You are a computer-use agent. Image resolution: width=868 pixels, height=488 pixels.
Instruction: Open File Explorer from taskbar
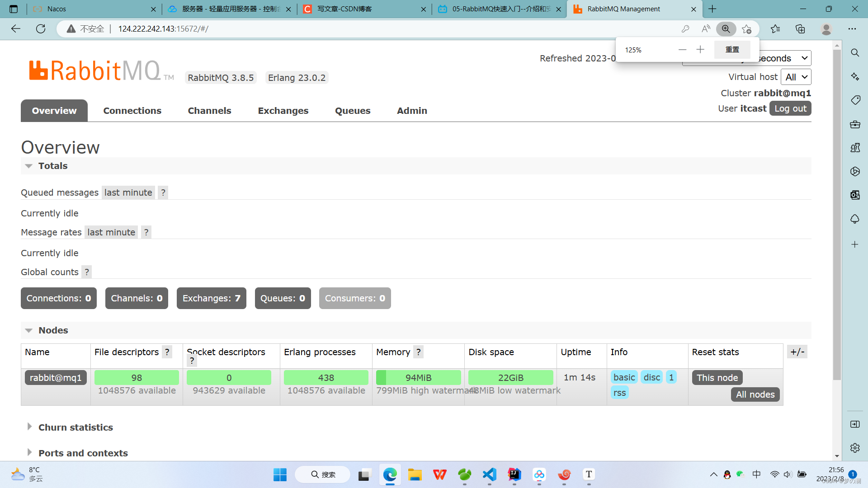415,474
